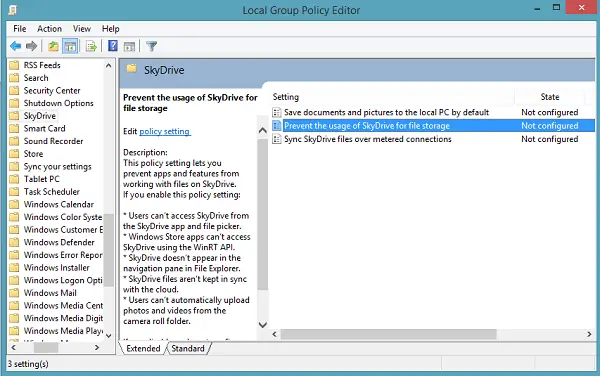The width and height of the screenshot is (600, 376).
Task: Toggle the Show/Hide Action Pane icon
Action: click(x=129, y=46)
